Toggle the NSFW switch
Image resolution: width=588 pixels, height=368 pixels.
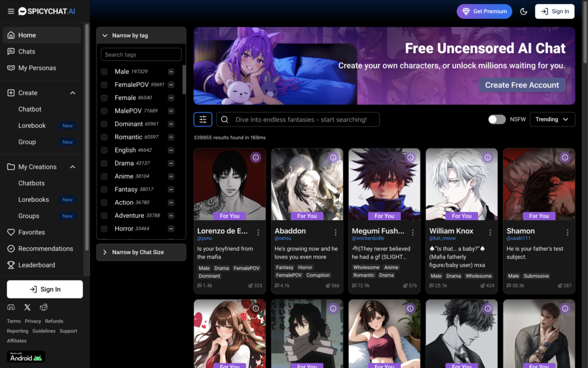click(x=497, y=120)
